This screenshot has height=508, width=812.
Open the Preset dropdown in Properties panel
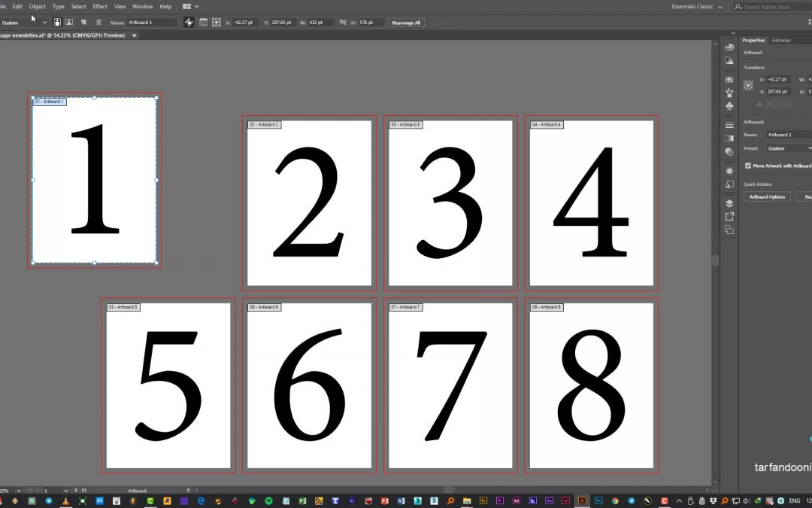(x=789, y=148)
